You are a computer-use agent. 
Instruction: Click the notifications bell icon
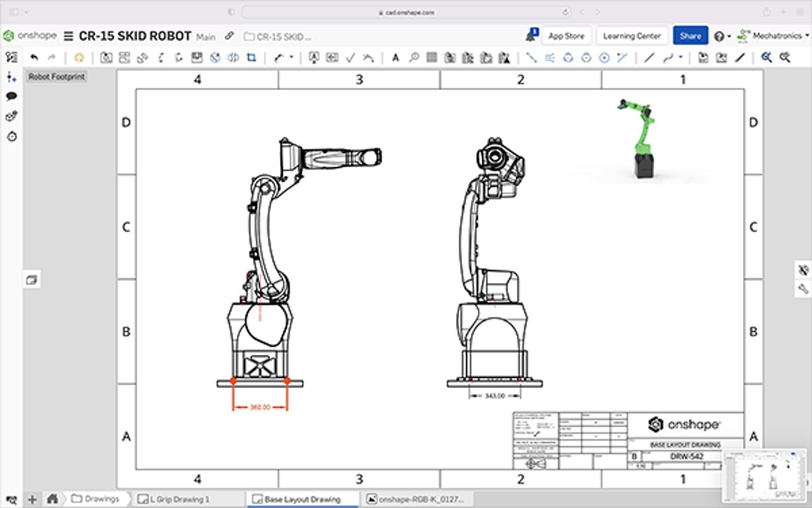tap(531, 36)
